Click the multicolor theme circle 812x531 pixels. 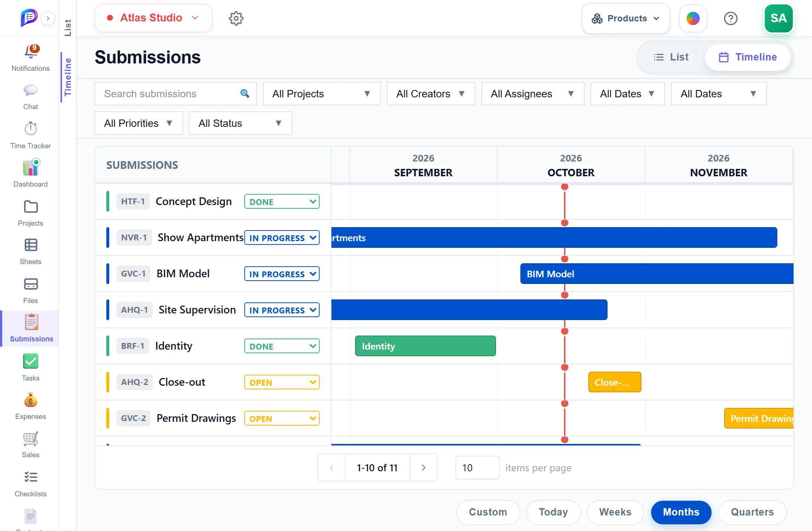tap(693, 18)
